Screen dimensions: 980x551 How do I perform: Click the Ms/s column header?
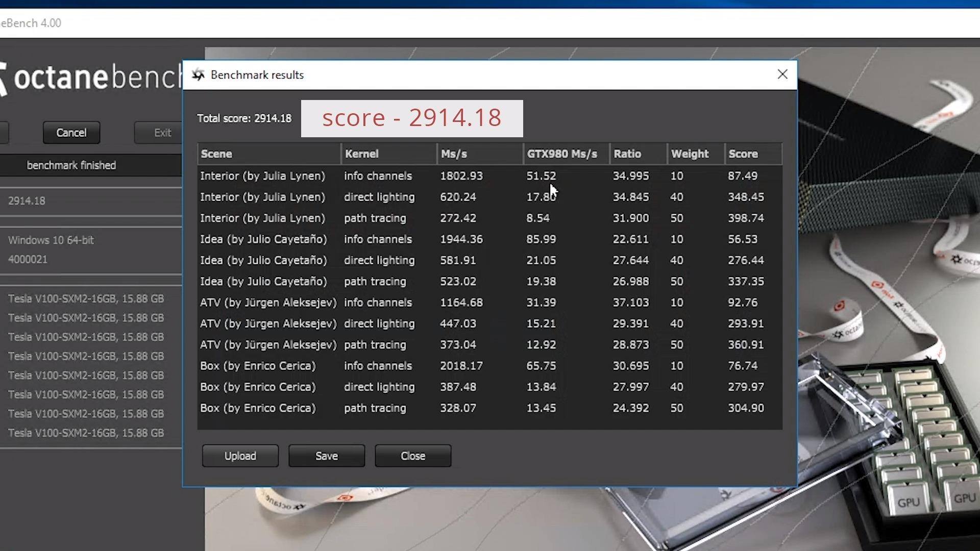(x=480, y=154)
